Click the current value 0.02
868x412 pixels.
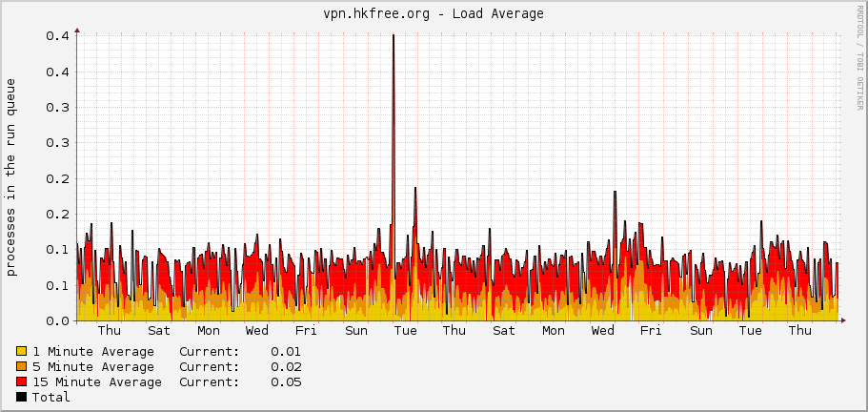pos(286,367)
